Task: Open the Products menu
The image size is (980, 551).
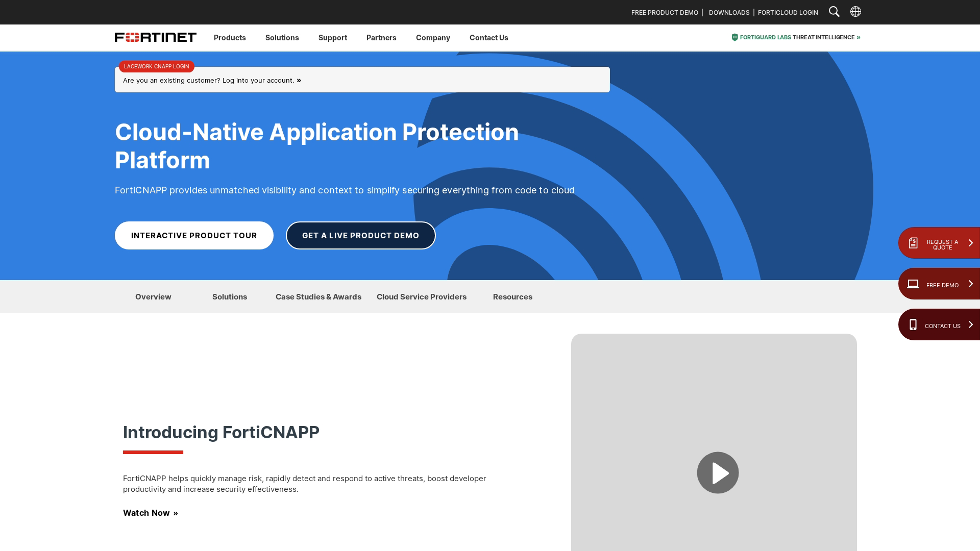Action: coord(230,38)
